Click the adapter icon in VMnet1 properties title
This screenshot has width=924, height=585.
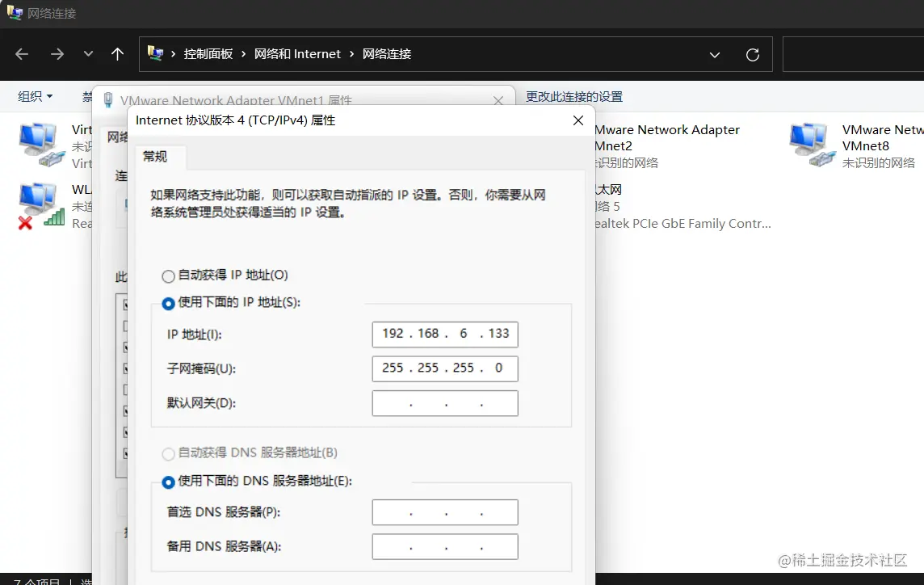[x=108, y=99]
